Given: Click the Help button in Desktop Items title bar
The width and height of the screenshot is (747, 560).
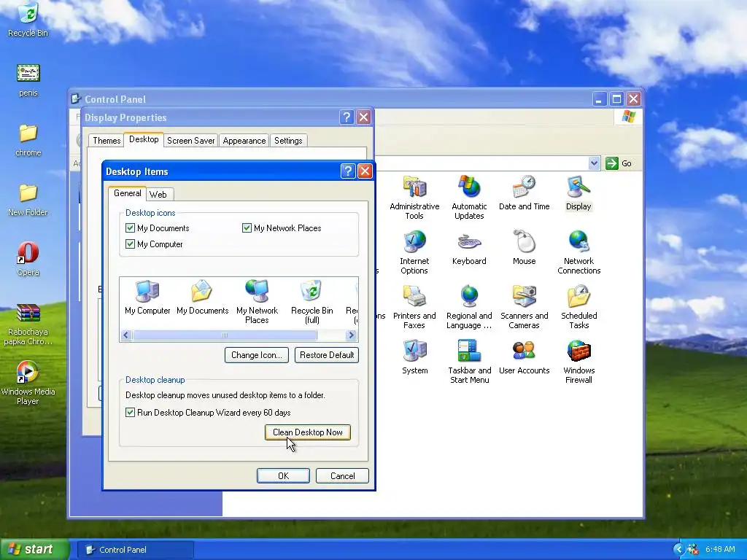Looking at the screenshot, I should (348, 171).
